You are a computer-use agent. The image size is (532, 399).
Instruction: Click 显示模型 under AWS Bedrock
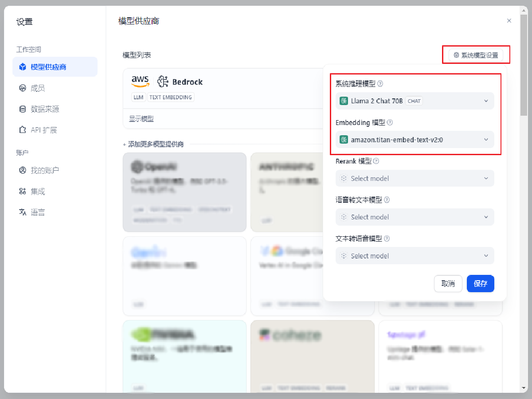coord(141,119)
